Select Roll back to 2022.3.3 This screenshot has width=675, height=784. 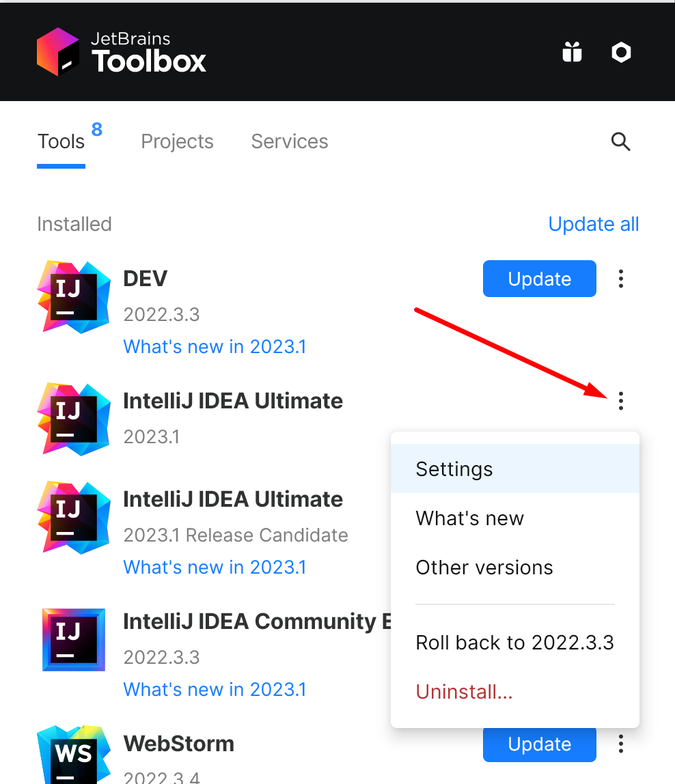[x=515, y=643]
